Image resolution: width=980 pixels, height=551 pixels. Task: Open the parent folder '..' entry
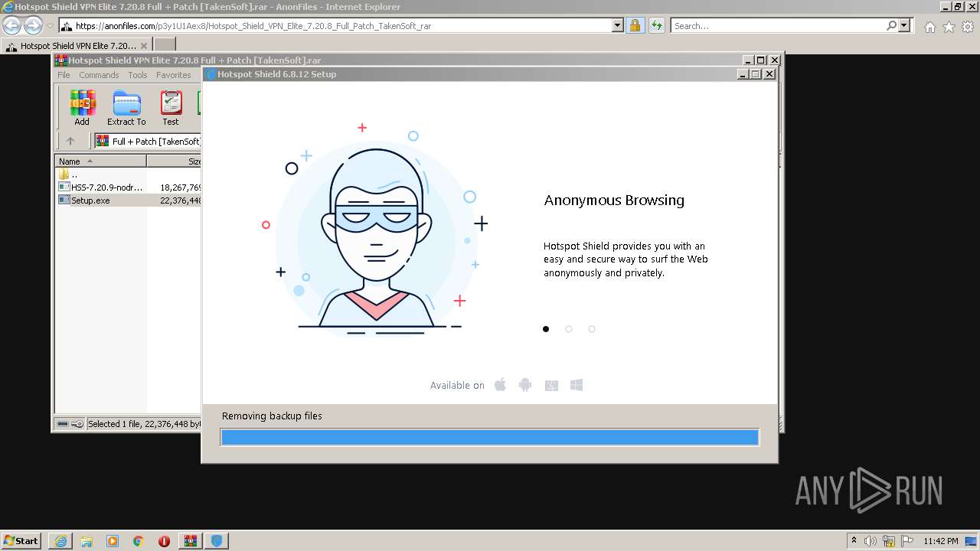pyautogui.click(x=69, y=174)
